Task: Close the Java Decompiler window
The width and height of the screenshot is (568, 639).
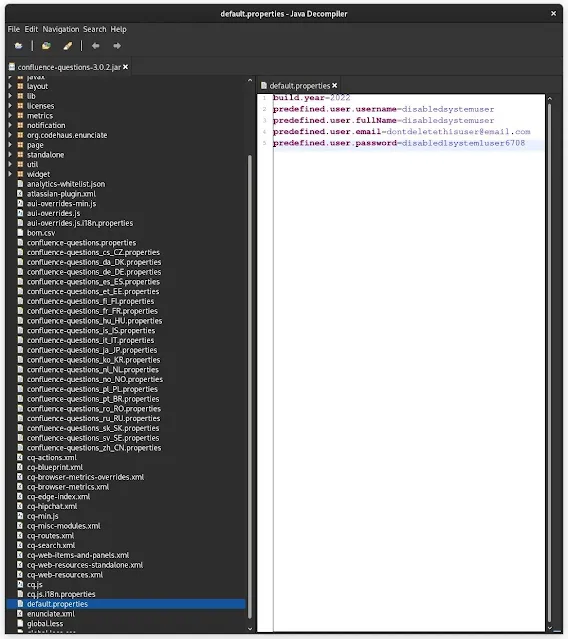Action: point(553,13)
